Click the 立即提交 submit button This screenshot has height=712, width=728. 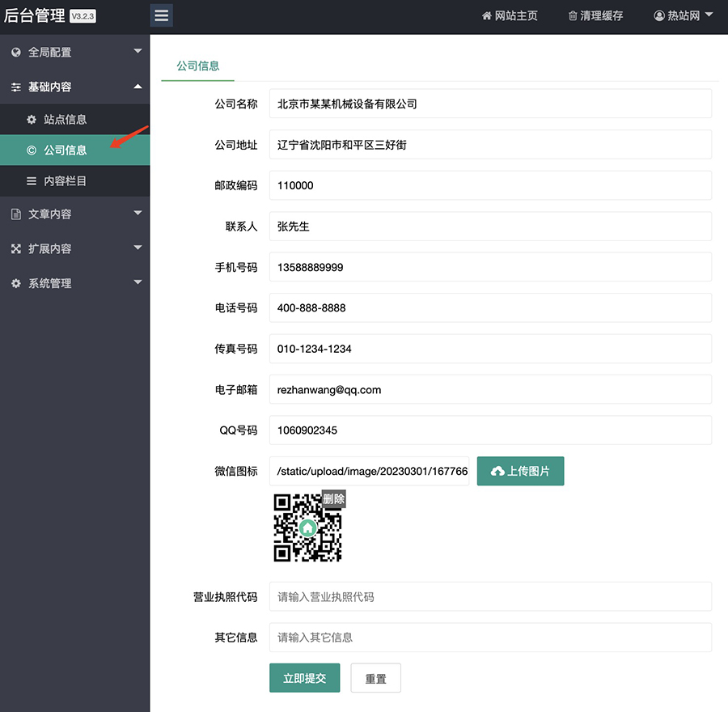(x=305, y=678)
